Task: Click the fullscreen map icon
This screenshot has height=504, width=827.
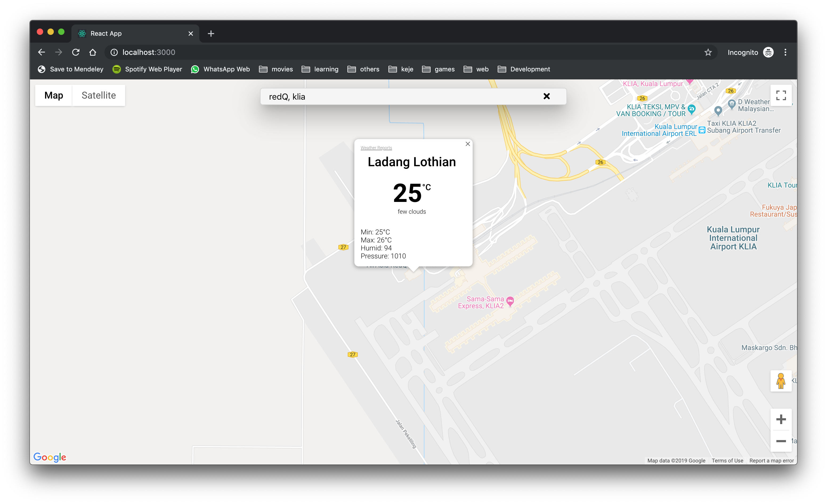Action: tap(781, 95)
